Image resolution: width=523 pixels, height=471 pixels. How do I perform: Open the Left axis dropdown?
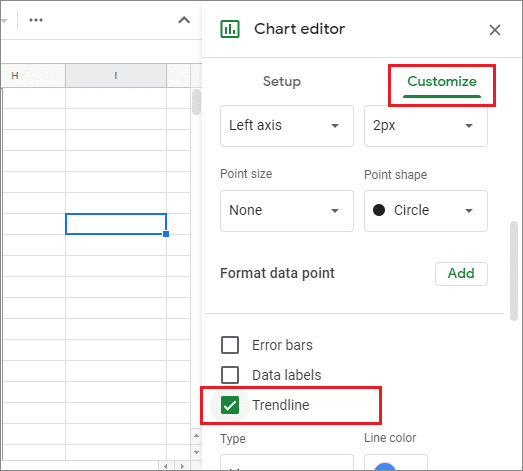(287, 126)
